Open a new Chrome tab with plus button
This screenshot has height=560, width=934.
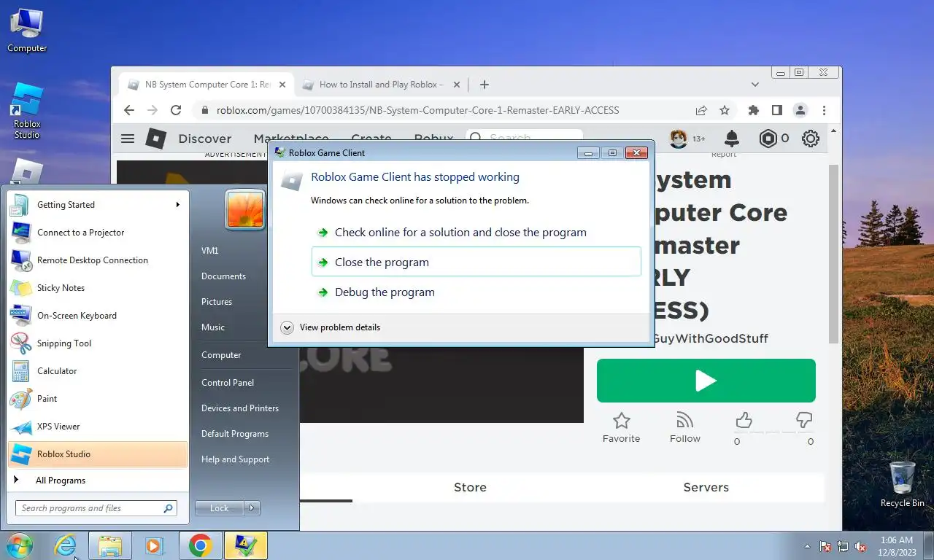click(484, 85)
